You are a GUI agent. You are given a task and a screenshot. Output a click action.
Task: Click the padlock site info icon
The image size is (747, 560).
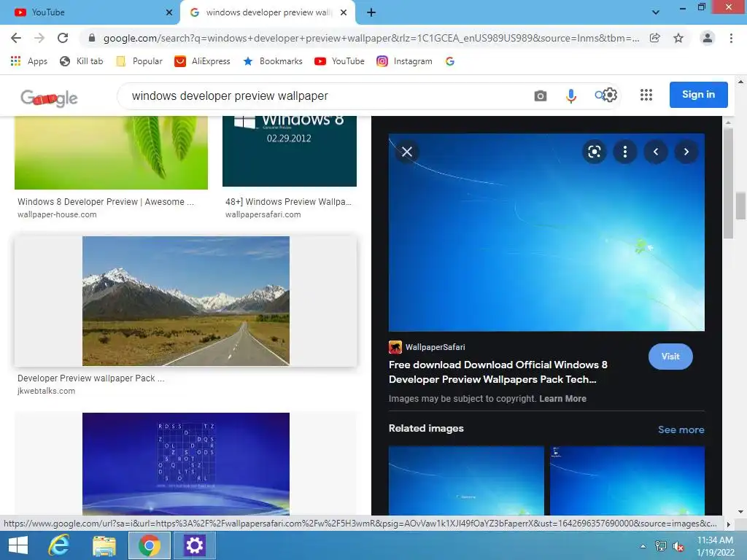coord(92,38)
